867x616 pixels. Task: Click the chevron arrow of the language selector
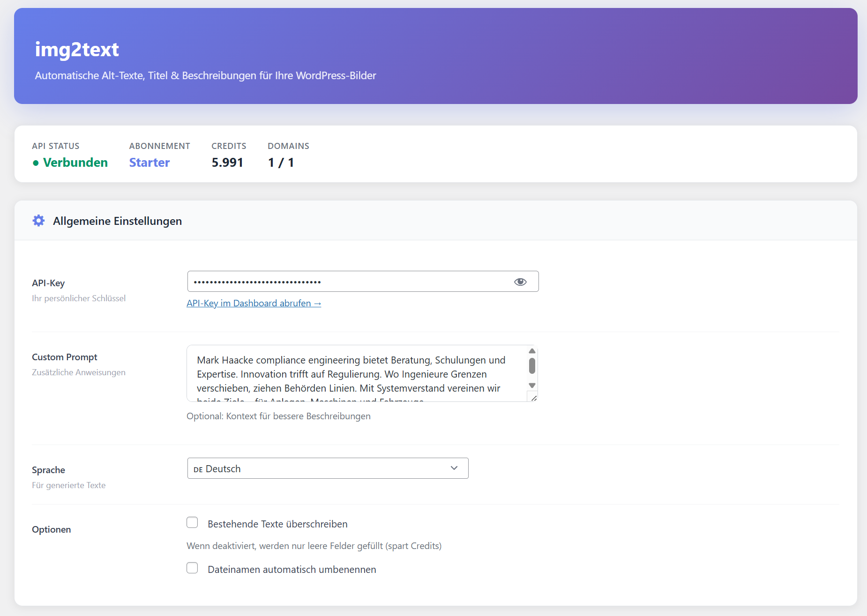tap(454, 468)
